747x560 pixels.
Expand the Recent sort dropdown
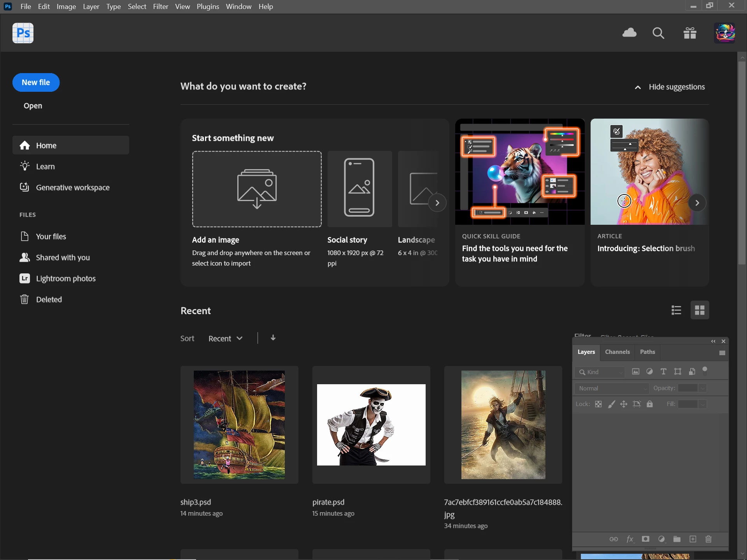tap(226, 338)
